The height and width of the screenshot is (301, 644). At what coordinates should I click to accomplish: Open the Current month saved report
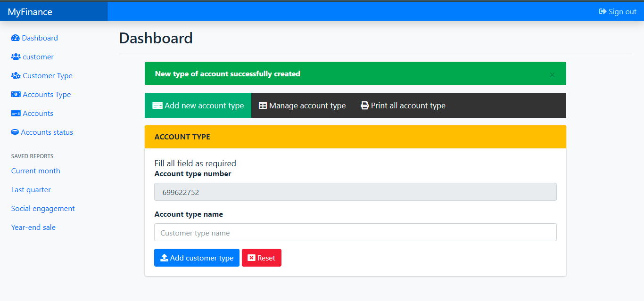click(x=35, y=171)
